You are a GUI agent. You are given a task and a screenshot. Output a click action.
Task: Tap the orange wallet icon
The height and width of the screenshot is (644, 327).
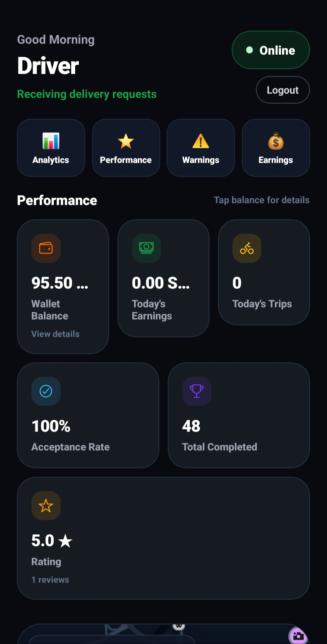46,248
